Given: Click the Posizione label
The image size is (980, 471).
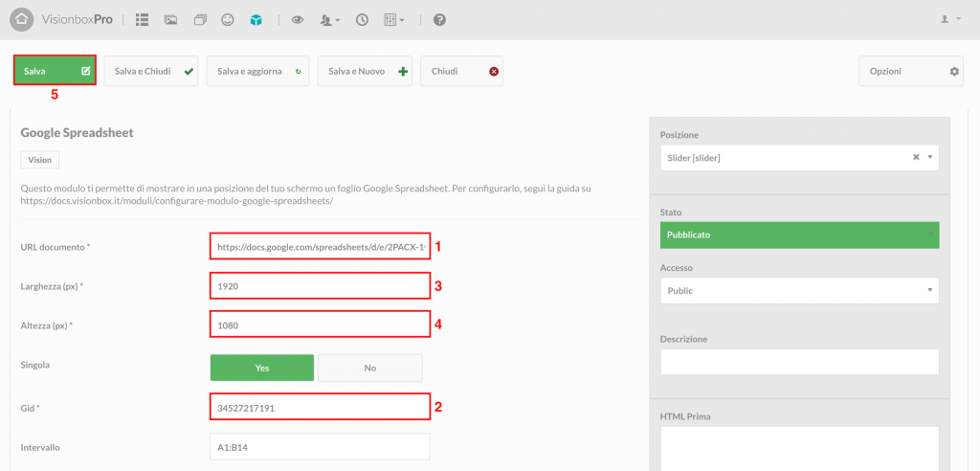Looking at the screenshot, I should pyautogui.click(x=679, y=135).
